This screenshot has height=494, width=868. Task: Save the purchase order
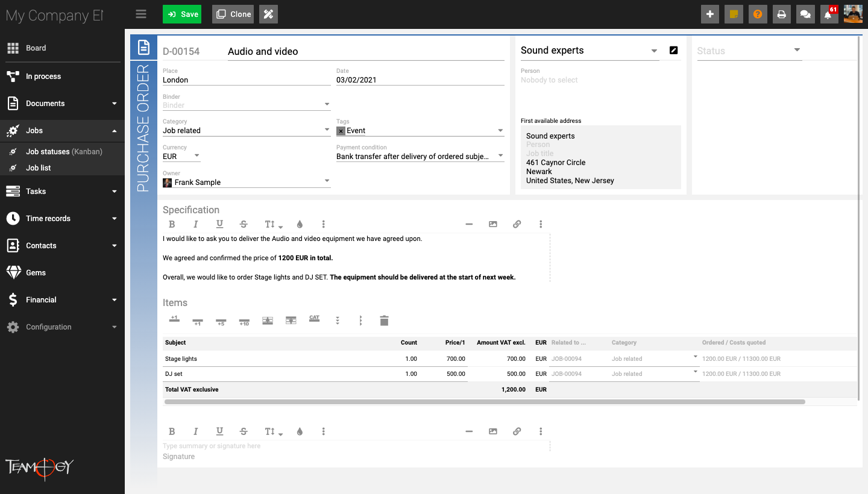[182, 14]
